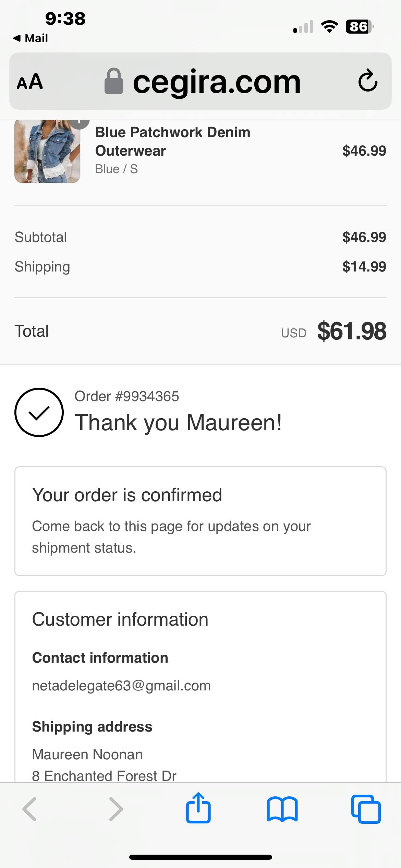Viewport: 401px width, 868px height.
Task: Tap the Wi-Fi status icon
Action: [x=329, y=26]
